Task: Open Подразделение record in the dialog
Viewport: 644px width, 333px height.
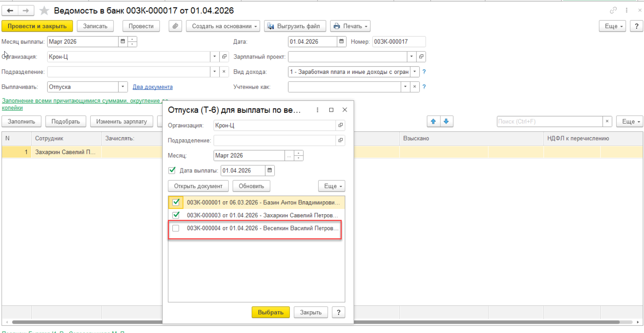Action: [341, 140]
